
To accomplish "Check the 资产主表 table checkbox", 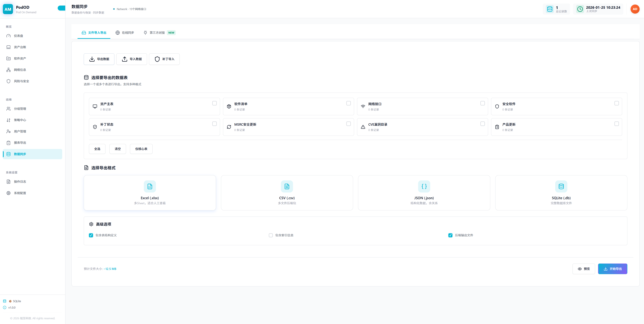I will [x=214, y=103].
